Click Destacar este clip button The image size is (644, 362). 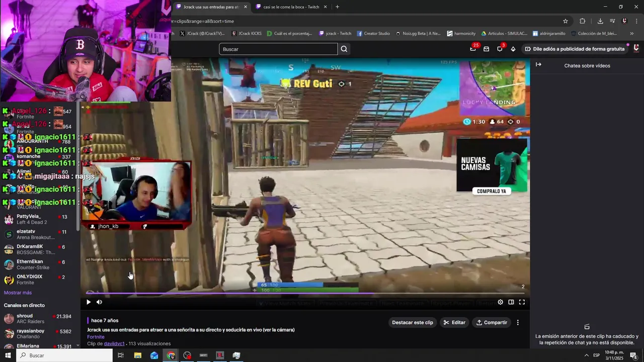[413, 322]
